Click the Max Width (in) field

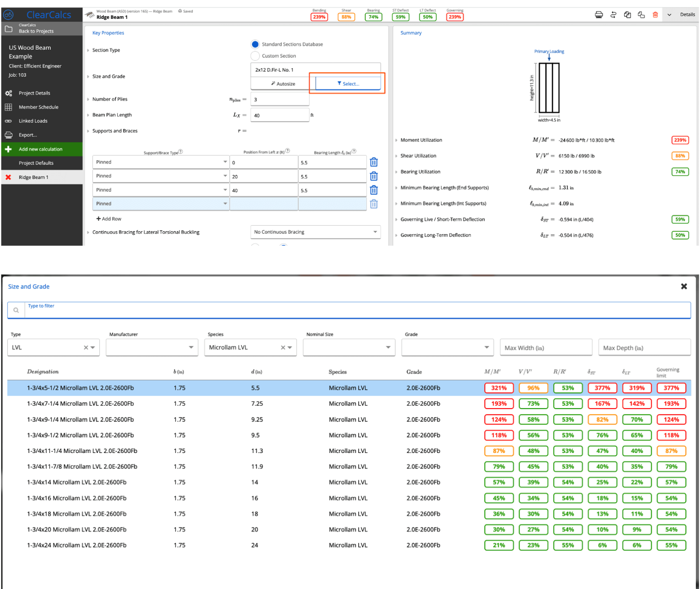click(x=546, y=348)
